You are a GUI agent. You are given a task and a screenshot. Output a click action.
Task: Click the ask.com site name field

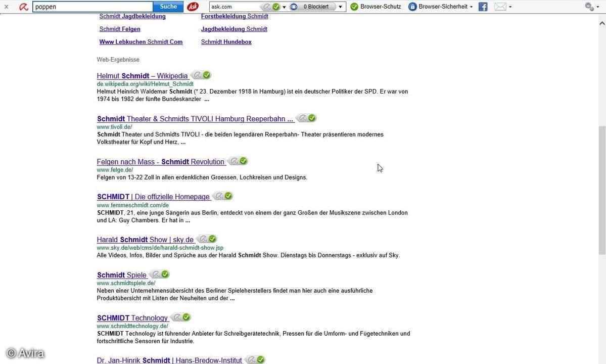click(x=235, y=7)
